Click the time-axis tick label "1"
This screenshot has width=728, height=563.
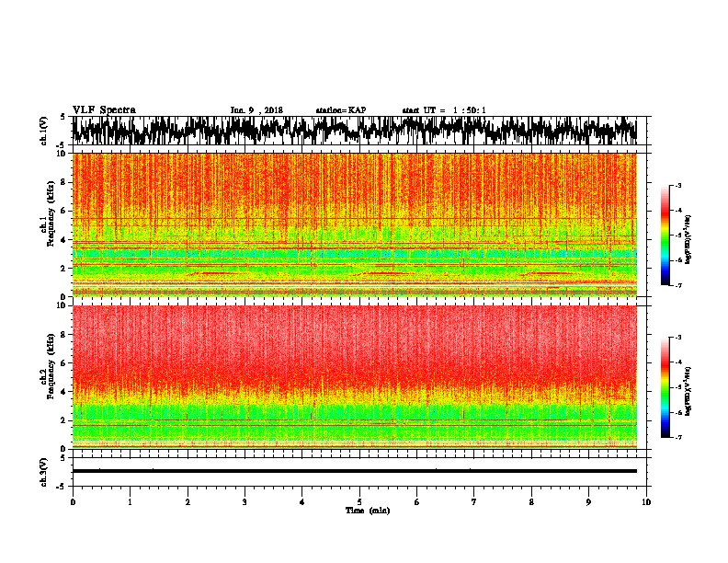[130, 502]
